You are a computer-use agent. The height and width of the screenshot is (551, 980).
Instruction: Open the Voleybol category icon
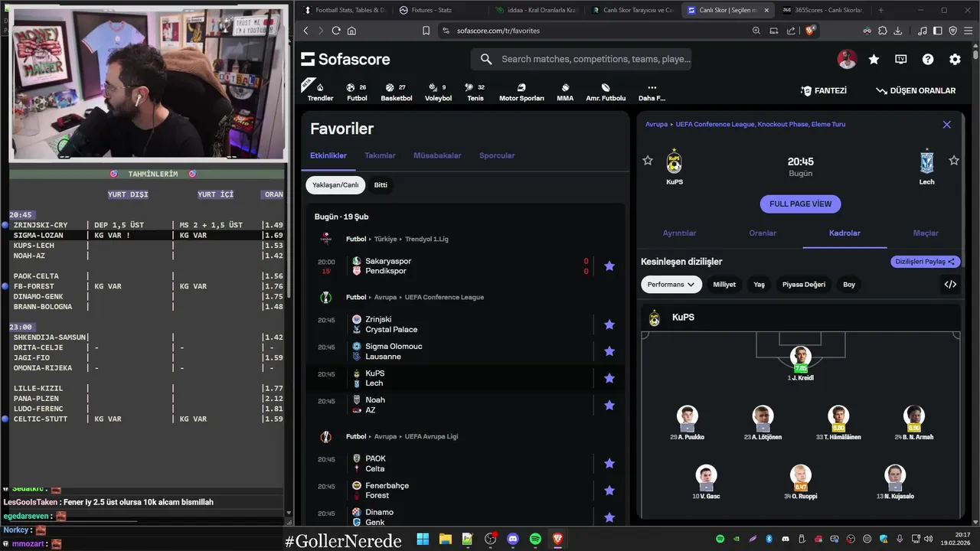[x=438, y=92]
